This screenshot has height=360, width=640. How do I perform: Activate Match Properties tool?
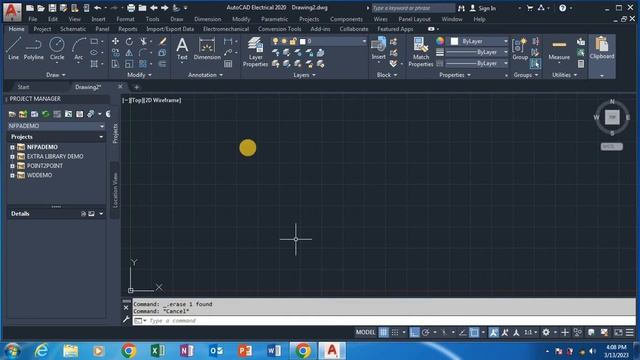coord(420,52)
